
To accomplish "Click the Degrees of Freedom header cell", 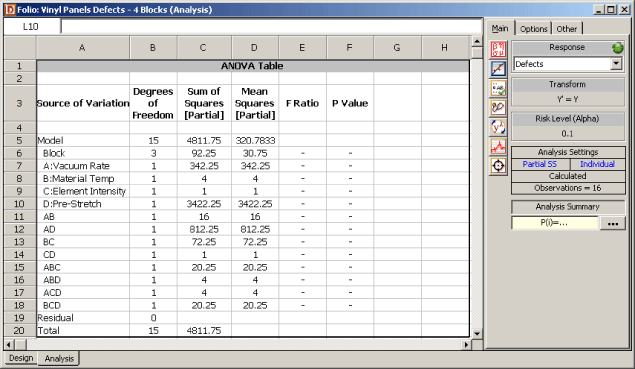I will tap(153, 103).
